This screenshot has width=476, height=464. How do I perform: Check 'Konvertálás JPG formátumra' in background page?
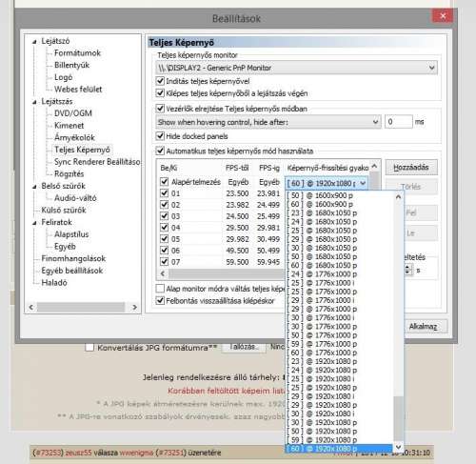click(x=89, y=347)
